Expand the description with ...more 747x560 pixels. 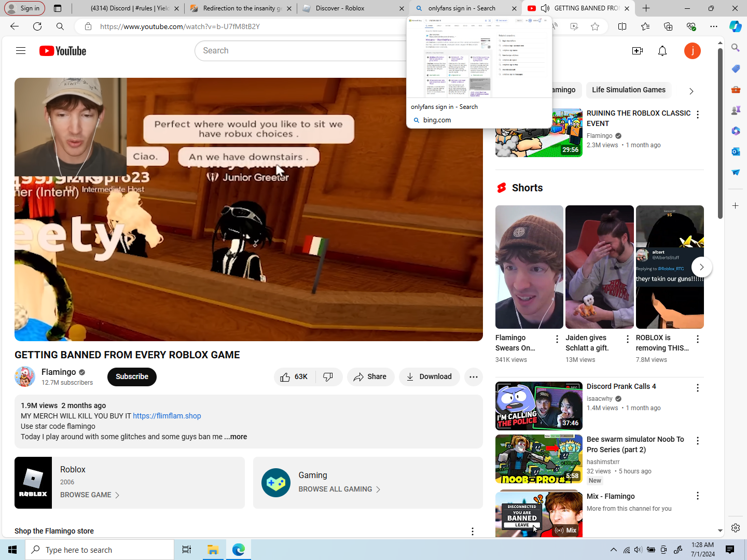[236, 437]
